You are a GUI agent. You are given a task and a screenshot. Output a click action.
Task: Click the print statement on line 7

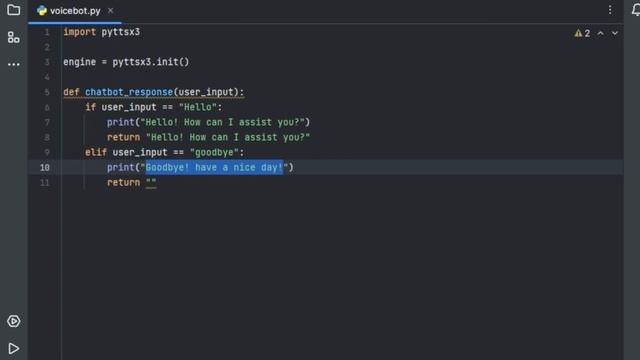coord(209,122)
